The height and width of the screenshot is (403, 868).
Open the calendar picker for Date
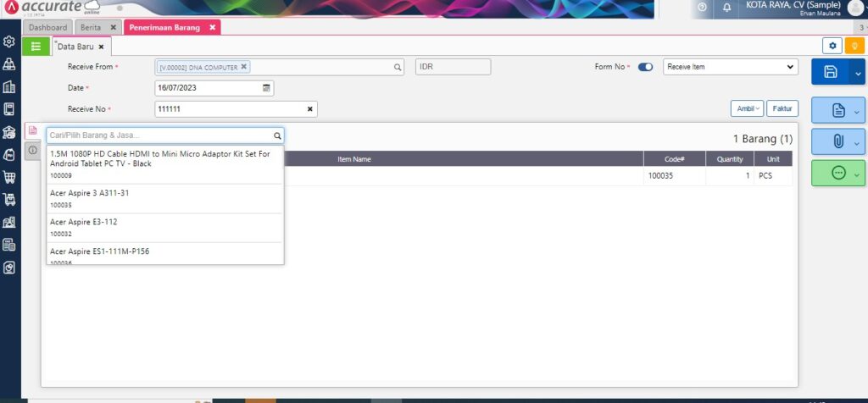266,88
